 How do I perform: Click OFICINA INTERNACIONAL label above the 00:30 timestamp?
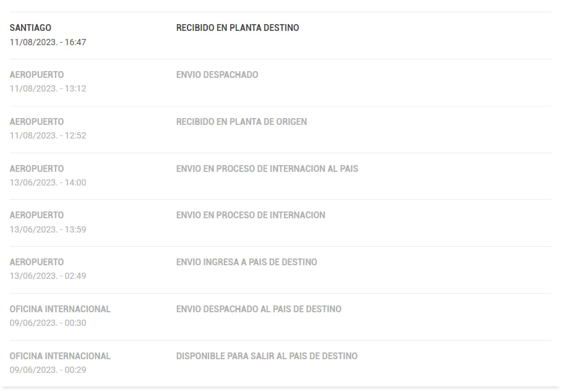click(60, 309)
